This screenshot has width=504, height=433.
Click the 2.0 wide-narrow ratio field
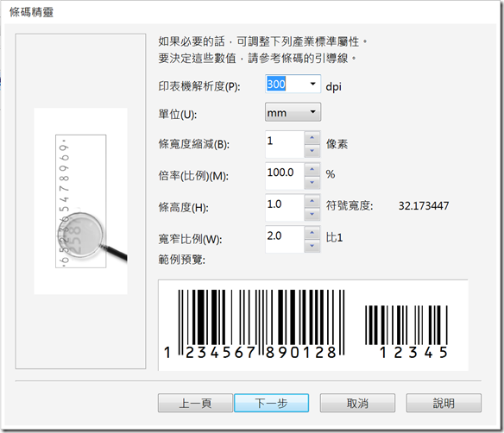pyautogui.click(x=285, y=239)
